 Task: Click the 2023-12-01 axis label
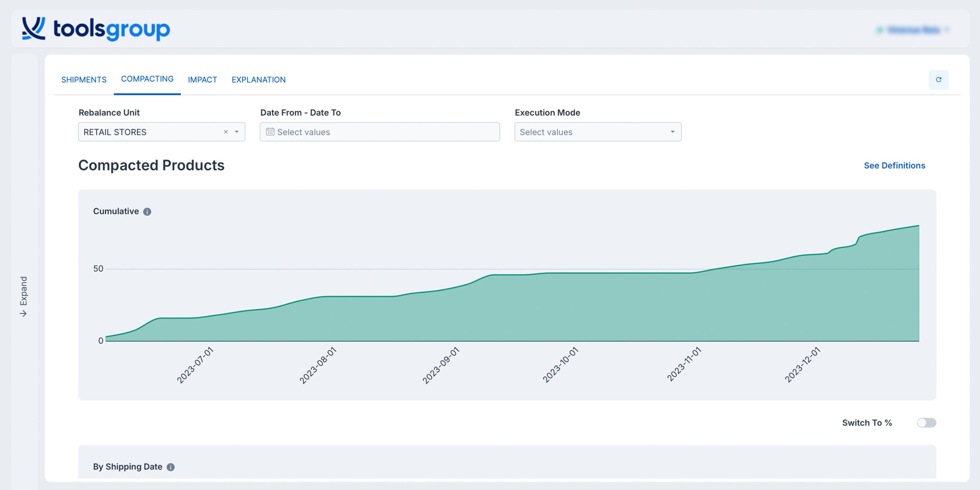(802, 365)
